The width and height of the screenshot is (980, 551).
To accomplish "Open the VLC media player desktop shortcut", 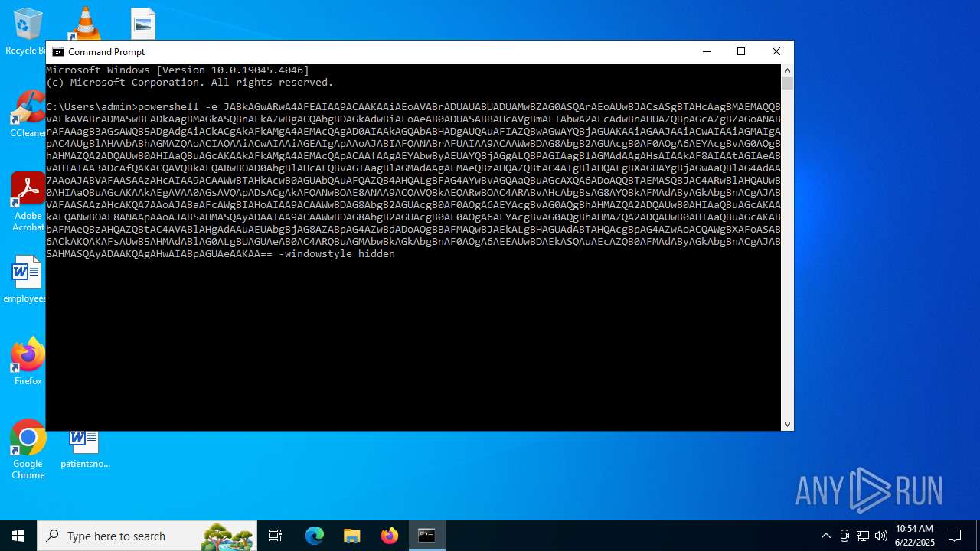I will tap(85, 23).
